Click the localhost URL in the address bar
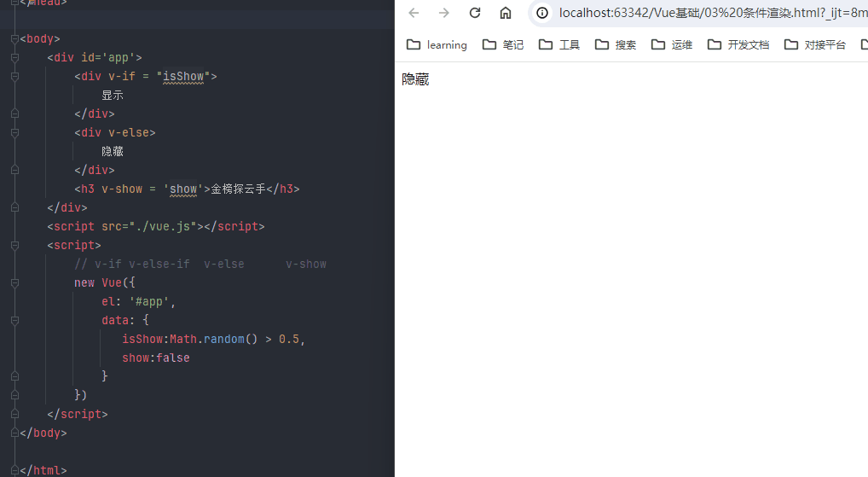868x477 pixels. click(x=713, y=13)
